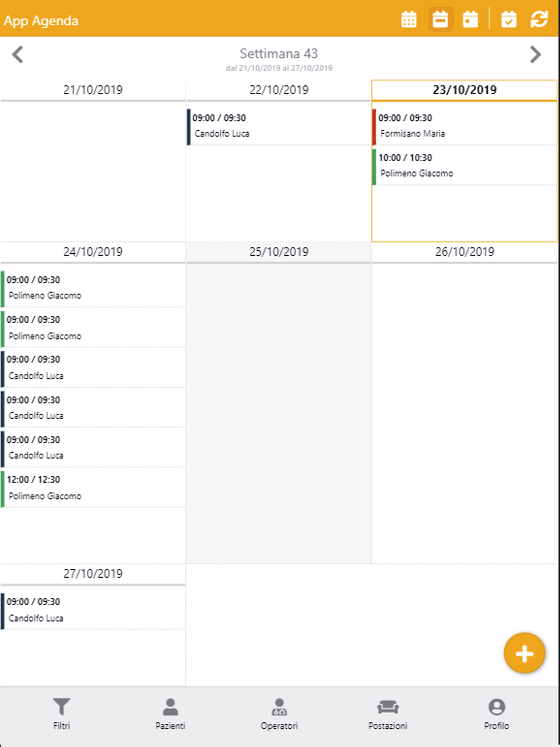Select the 22/10/2019 day header
Screen dimensions: 560x747
[x=279, y=90]
